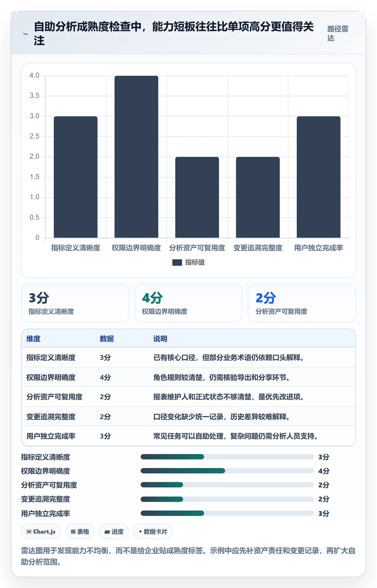Click x-axis label 权限边界明确度

coord(136,248)
